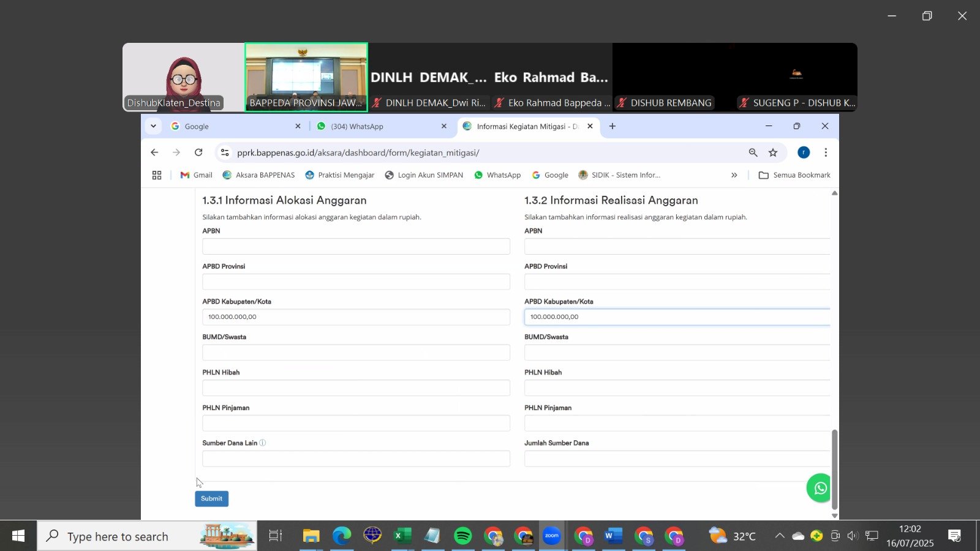Click the Realisasi PHLN Hibah field

pos(677,388)
